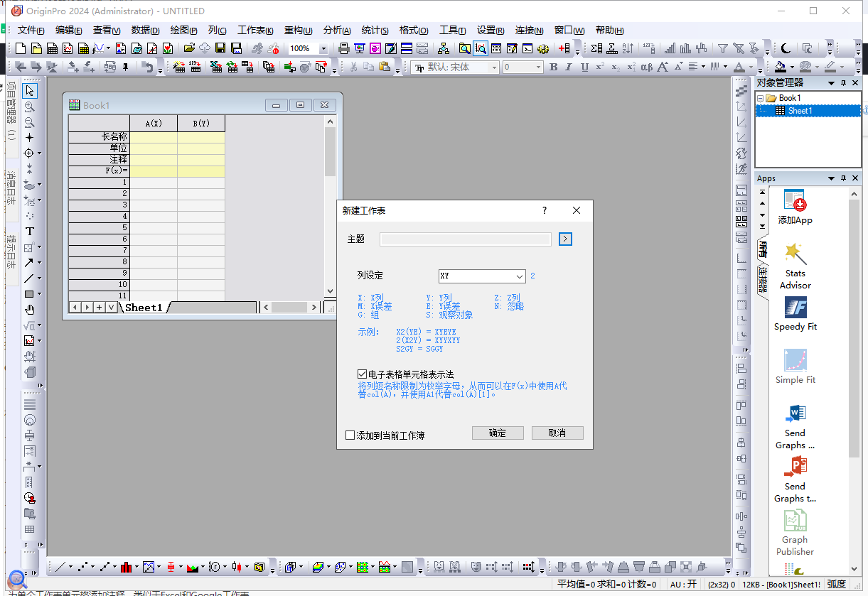
Task: Click the Add New Columns icon
Action: point(564,48)
